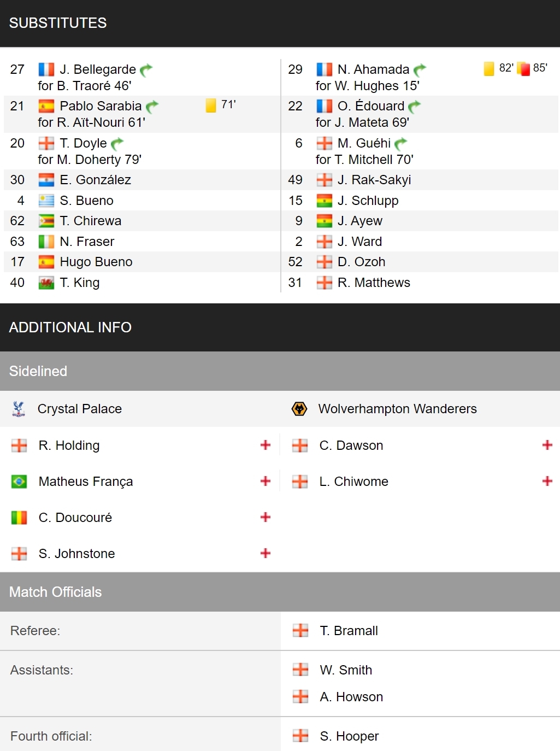
Task: Click the Sidelined section header
Action: point(280,371)
